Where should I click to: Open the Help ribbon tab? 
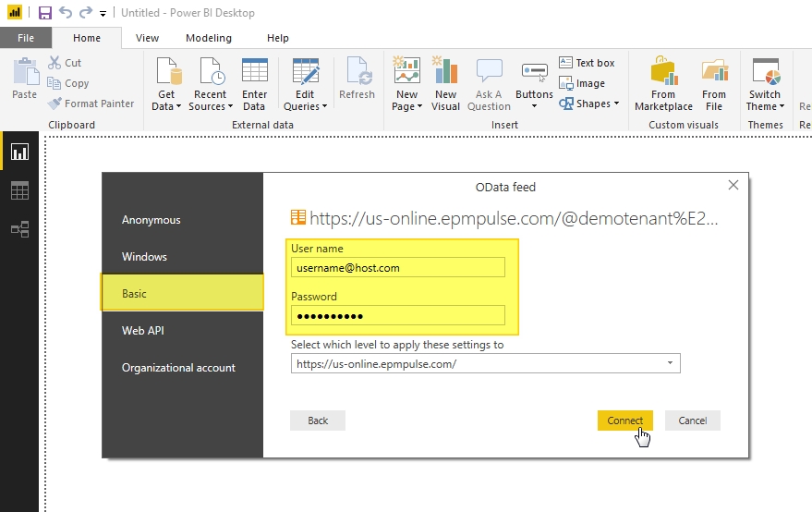pyautogui.click(x=277, y=38)
